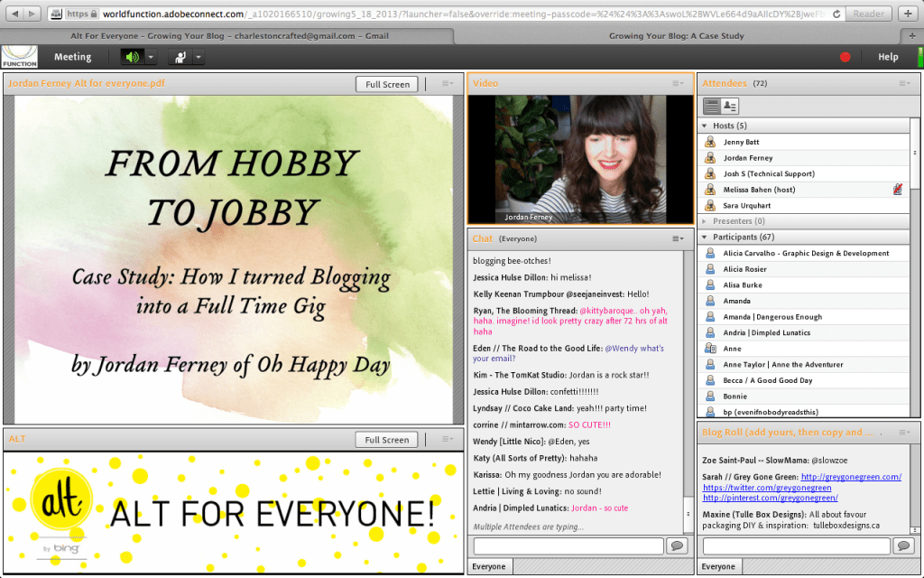Click the browser forward arrow

(x=32, y=14)
